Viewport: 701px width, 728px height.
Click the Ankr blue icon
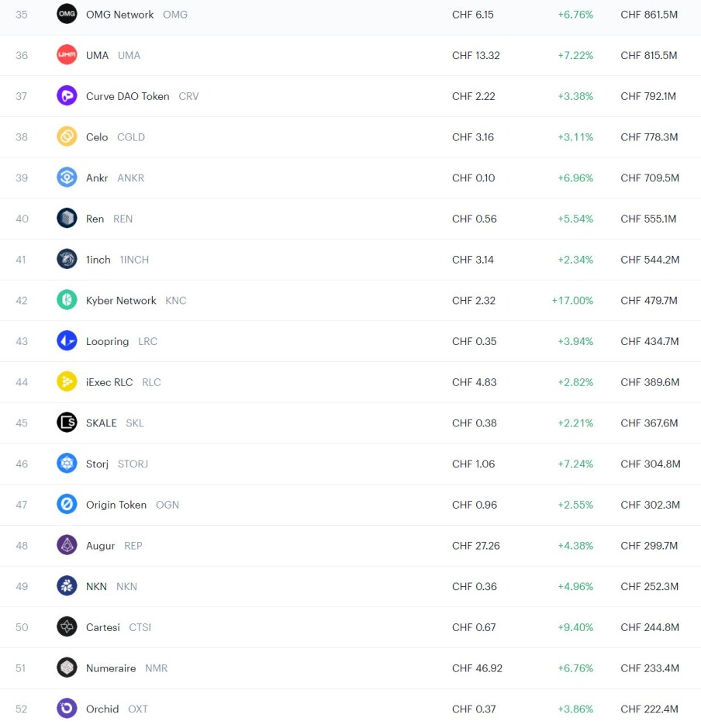pos(67,178)
